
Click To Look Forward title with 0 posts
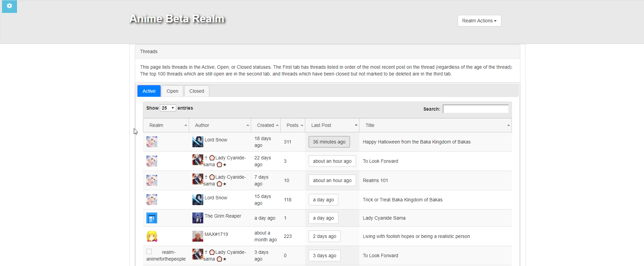(x=380, y=256)
